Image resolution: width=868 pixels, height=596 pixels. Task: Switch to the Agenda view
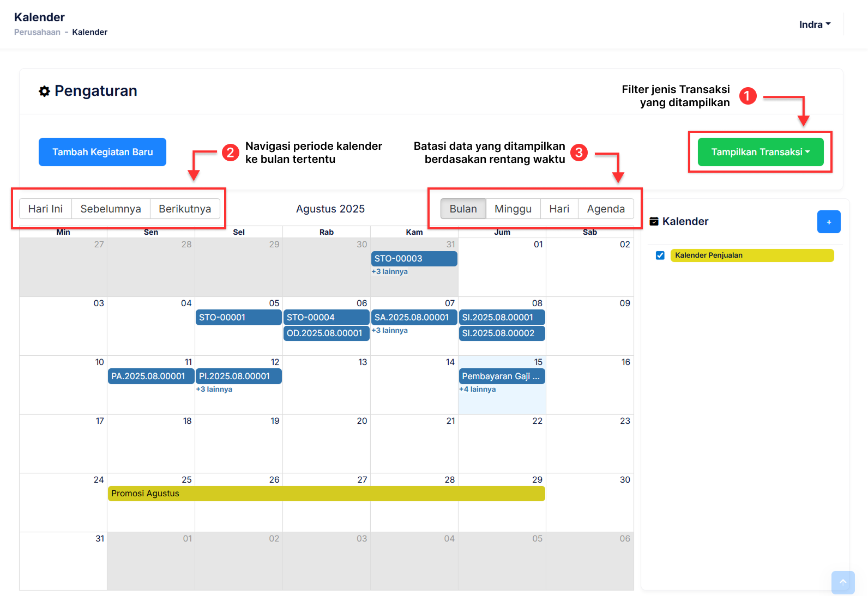(x=605, y=209)
